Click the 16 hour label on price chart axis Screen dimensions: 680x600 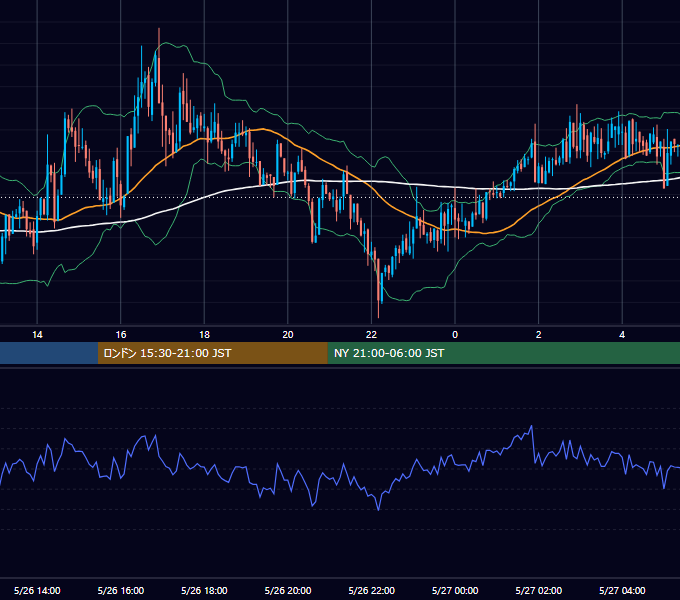[x=121, y=335]
